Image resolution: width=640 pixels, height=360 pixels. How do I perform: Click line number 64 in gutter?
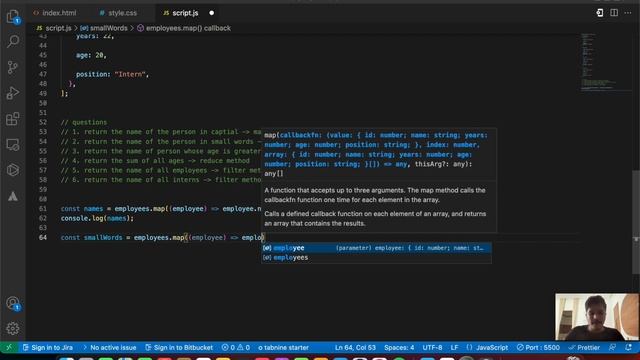pyautogui.click(x=42, y=238)
